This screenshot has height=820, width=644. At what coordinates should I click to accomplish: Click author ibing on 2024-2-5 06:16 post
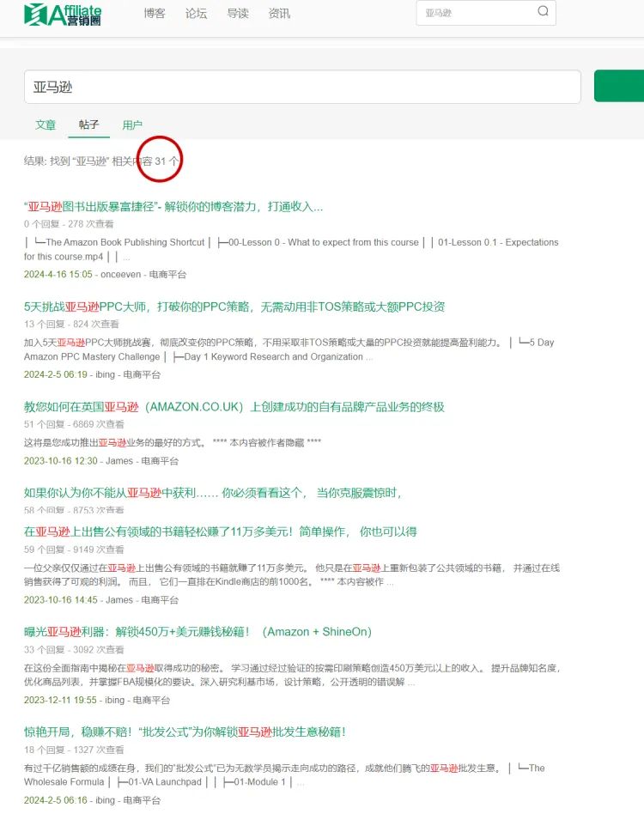tap(105, 800)
